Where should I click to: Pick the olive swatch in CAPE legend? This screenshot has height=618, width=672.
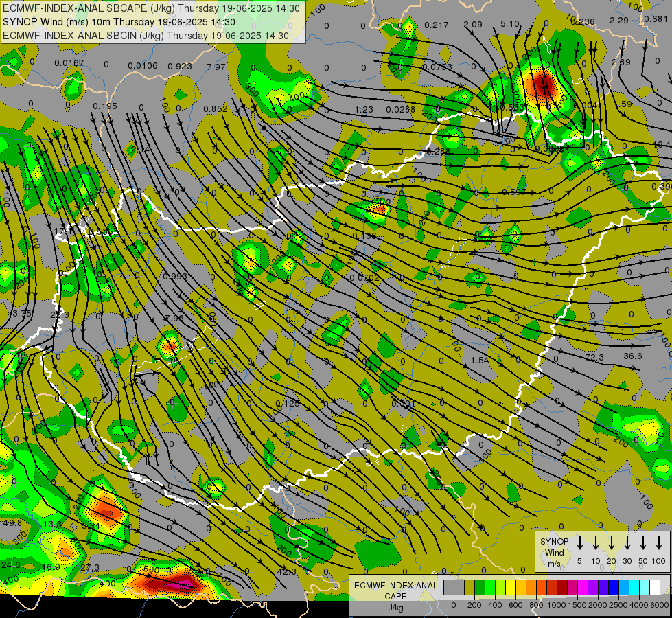470,587
